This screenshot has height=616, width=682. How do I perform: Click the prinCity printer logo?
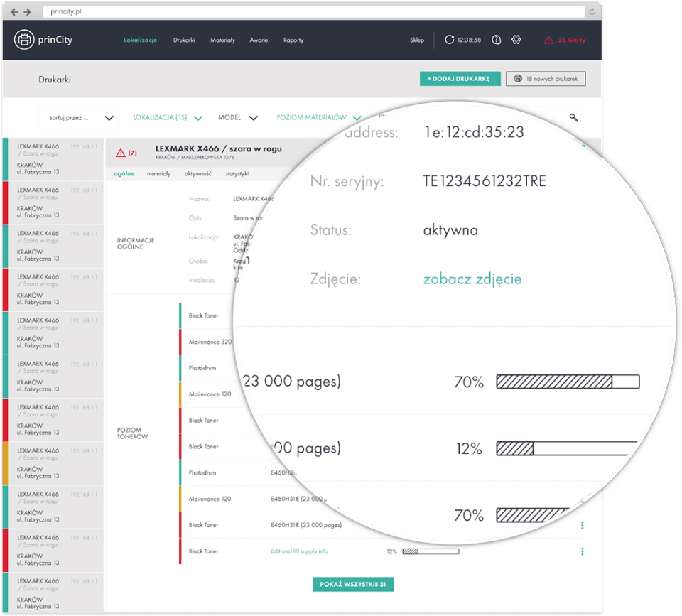click(x=24, y=40)
